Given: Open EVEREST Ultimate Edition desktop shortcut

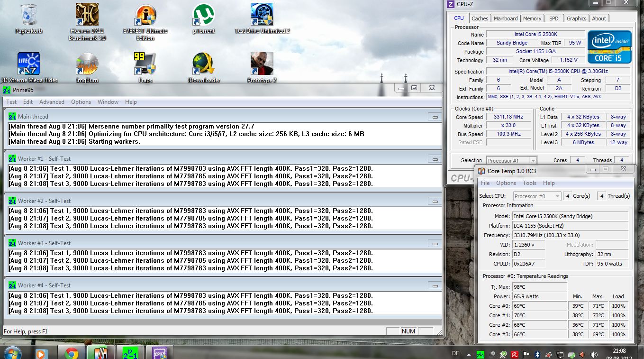Looking at the screenshot, I should tap(145, 22).
